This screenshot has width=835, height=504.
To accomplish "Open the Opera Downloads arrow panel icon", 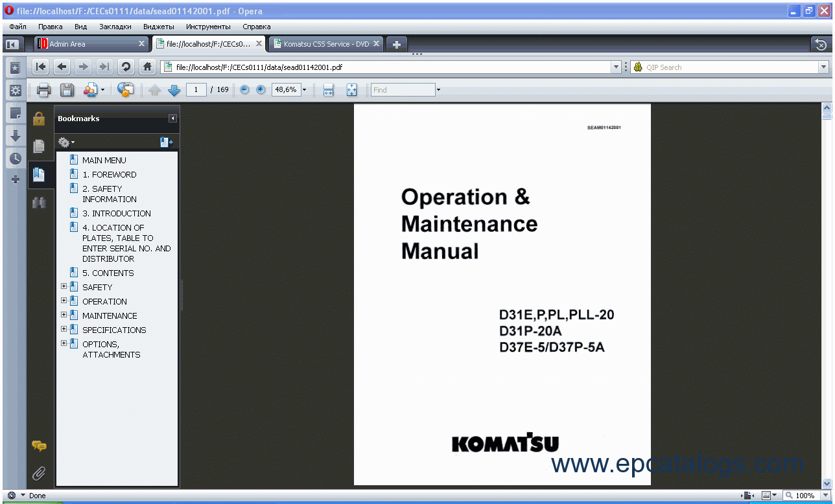I will (15, 136).
